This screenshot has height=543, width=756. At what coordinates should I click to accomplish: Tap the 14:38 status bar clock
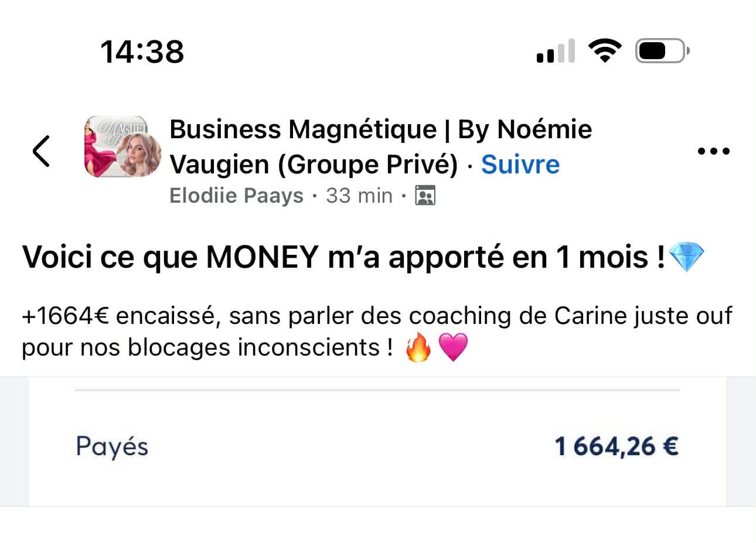pos(142,52)
